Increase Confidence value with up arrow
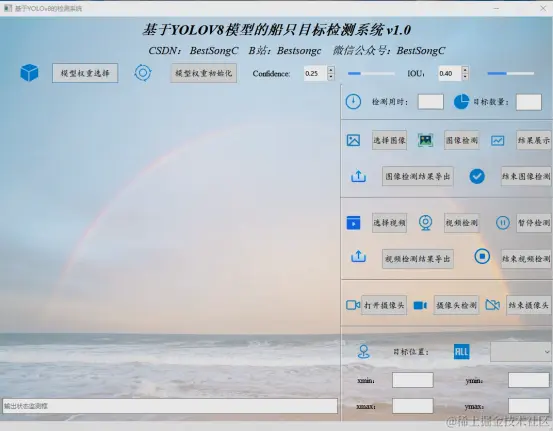Screen dimensions: 554x432 click(331, 70)
